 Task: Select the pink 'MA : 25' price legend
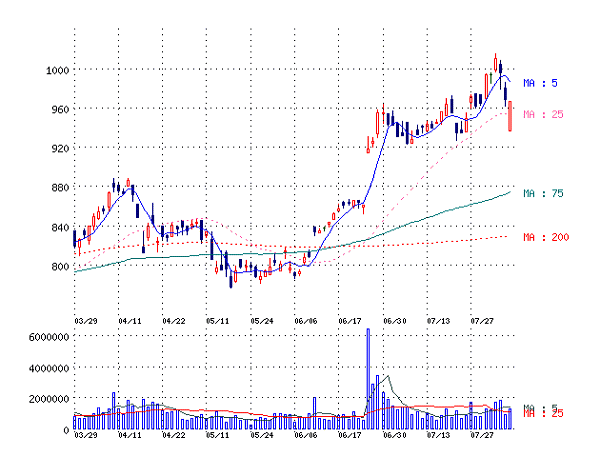tap(543, 114)
